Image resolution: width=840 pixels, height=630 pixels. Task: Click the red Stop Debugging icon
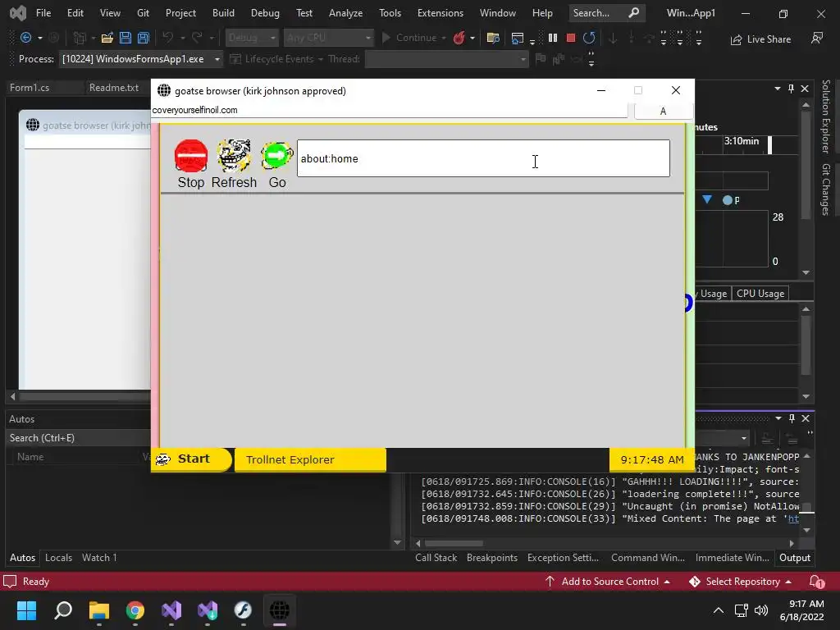[x=571, y=38]
